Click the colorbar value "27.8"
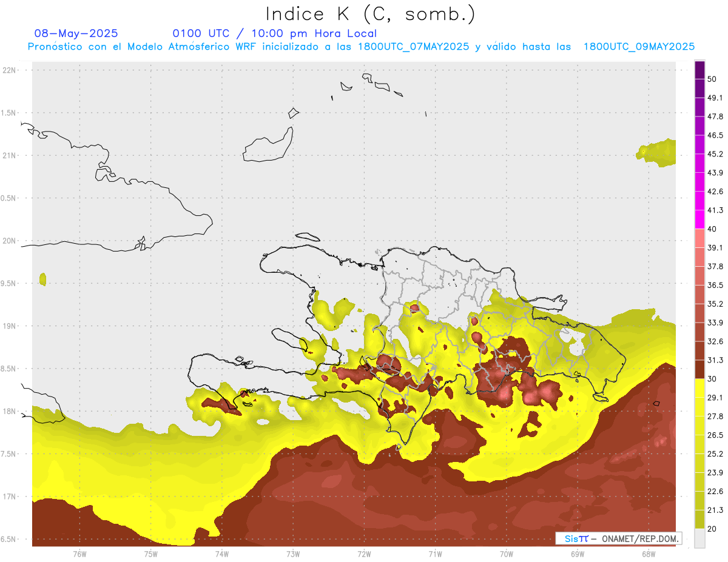The height and width of the screenshot is (562, 728). [x=715, y=416]
